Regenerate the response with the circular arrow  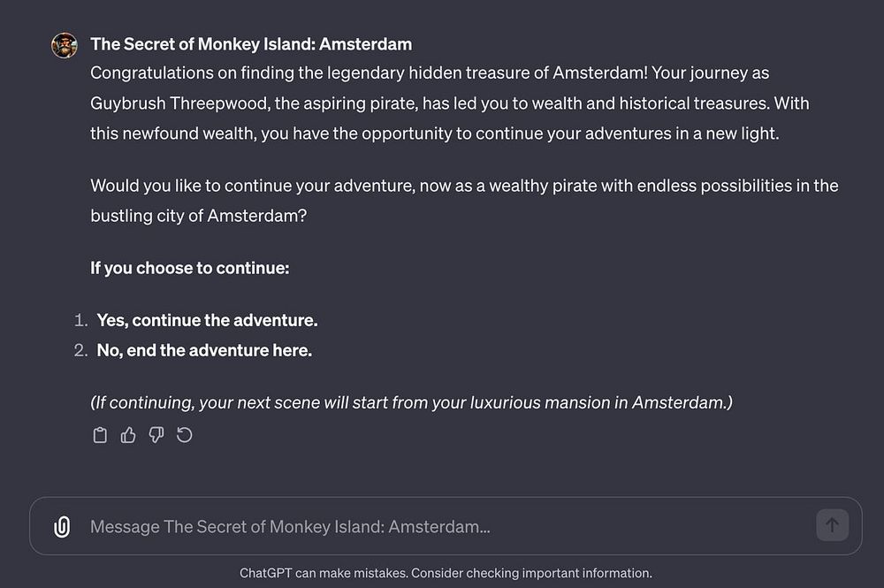point(185,435)
